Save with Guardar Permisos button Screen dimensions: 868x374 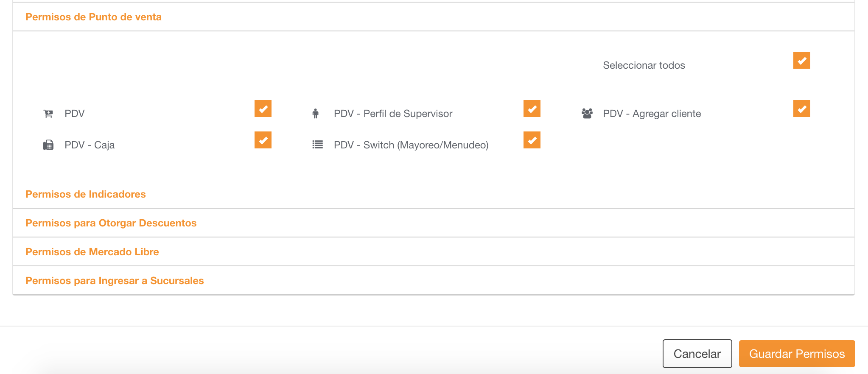797,354
